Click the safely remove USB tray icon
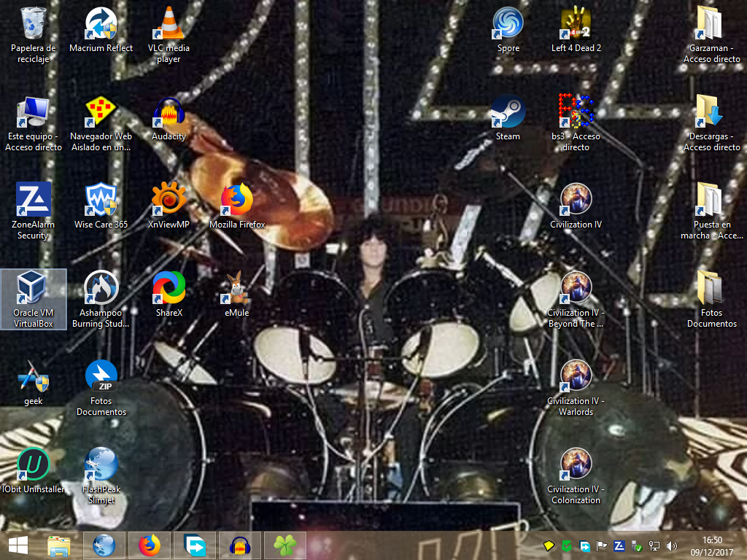Screen dimensions: 747x560 point(636,545)
